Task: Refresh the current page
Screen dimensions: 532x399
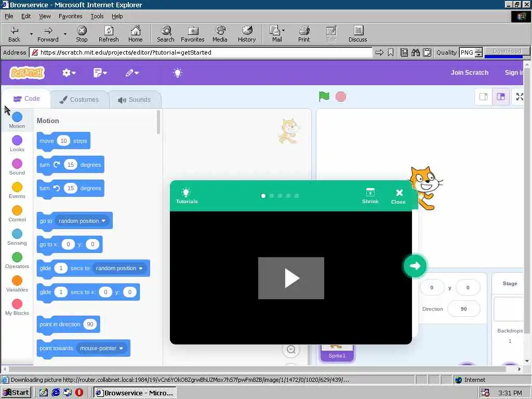Action: click(x=109, y=34)
